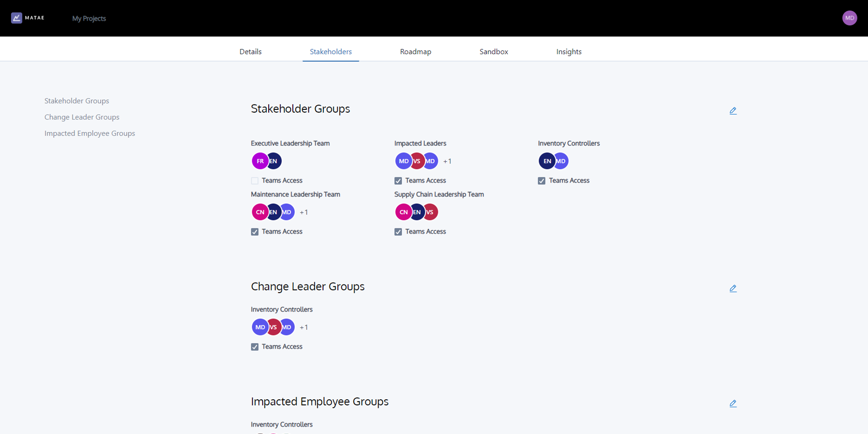
Task: Click the edit pencil beside Change Leader Groups
Action: tap(733, 288)
